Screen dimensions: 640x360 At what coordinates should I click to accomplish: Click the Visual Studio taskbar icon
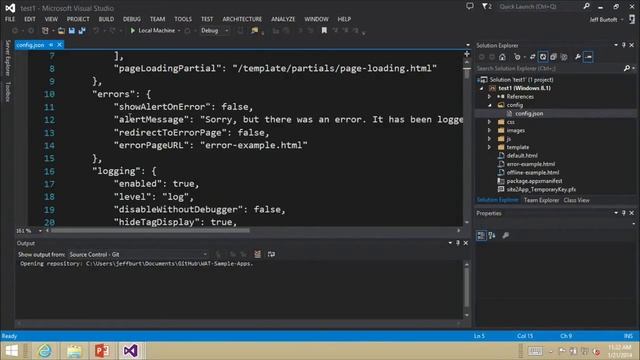[130, 351]
